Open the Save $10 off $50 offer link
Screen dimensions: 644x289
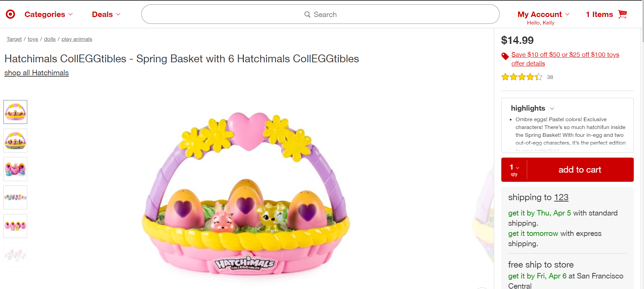pos(565,55)
